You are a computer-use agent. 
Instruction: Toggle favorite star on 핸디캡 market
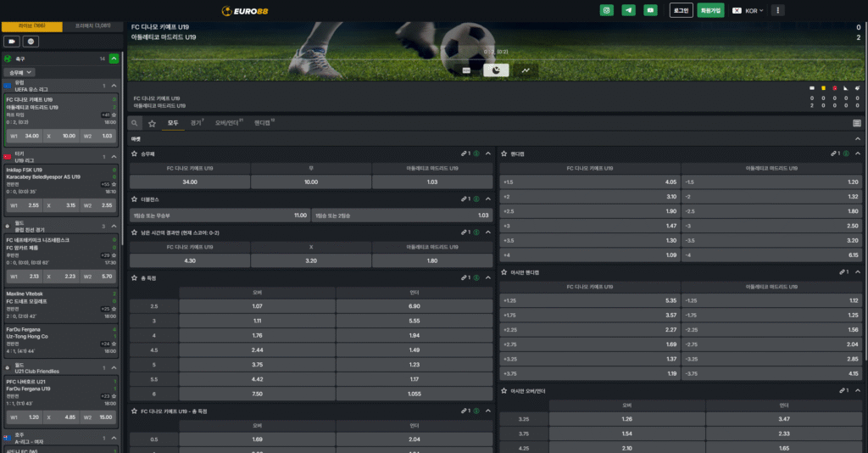505,154
